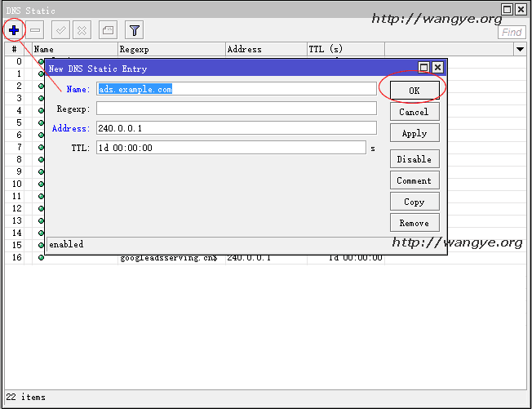Click the comment icon in toolbar

108,30
